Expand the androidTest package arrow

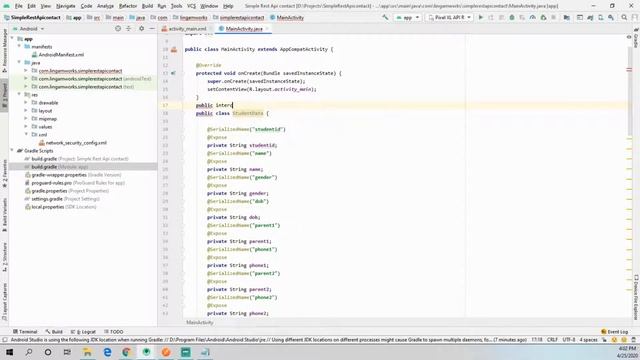click(x=26, y=78)
